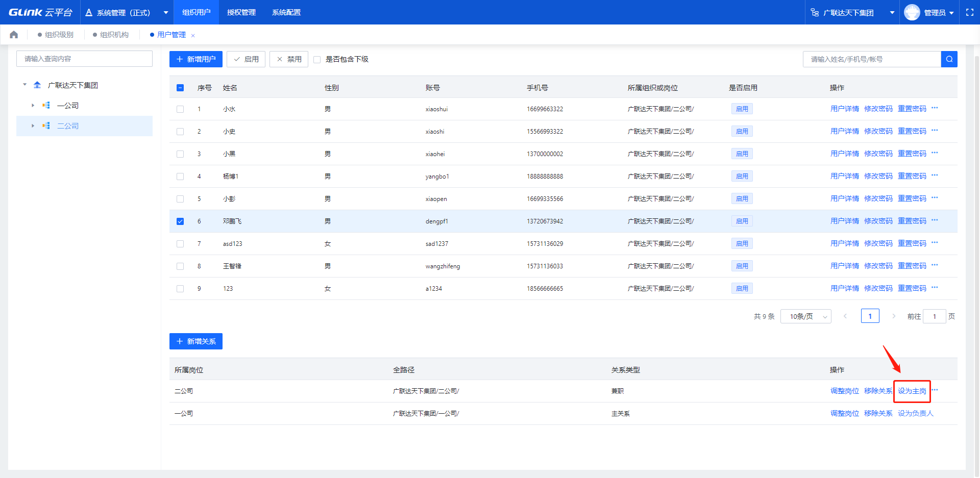Select the 一公司 tree item label
Viewport: 980px width, 478px height.
[x=68, y=105]
